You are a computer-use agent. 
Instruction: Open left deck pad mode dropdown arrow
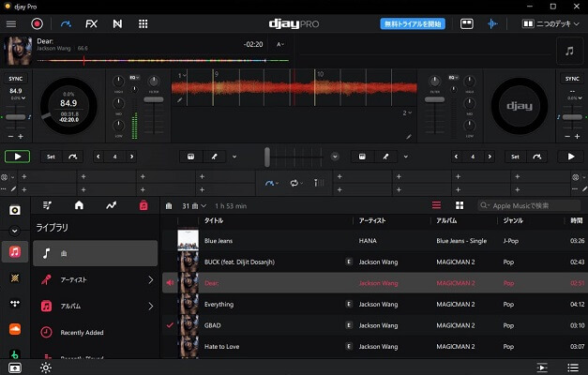[x=234, y=157]
